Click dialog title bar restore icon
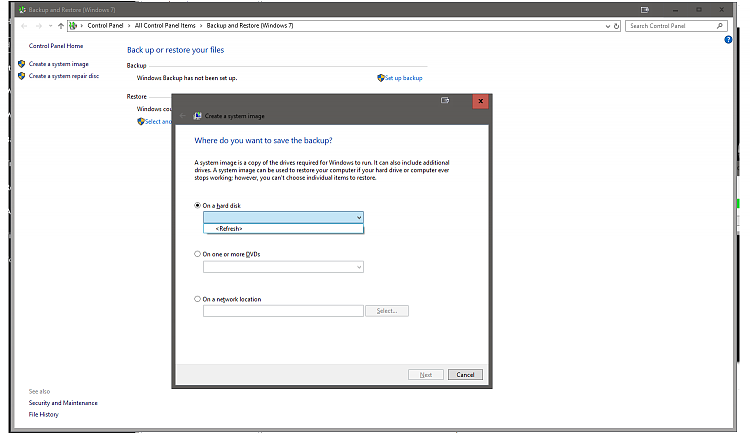This screenshot has height=433, width=750. tap(445, 100)
